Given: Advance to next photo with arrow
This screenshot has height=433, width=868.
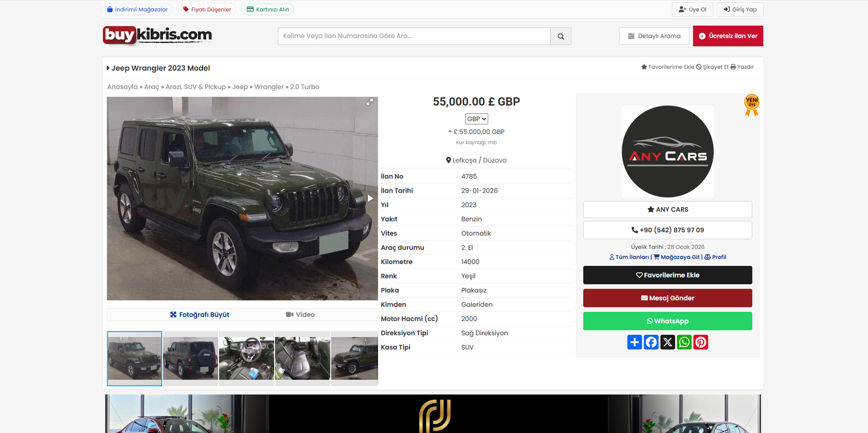Looking at the screenshot, I should point(370,199).
